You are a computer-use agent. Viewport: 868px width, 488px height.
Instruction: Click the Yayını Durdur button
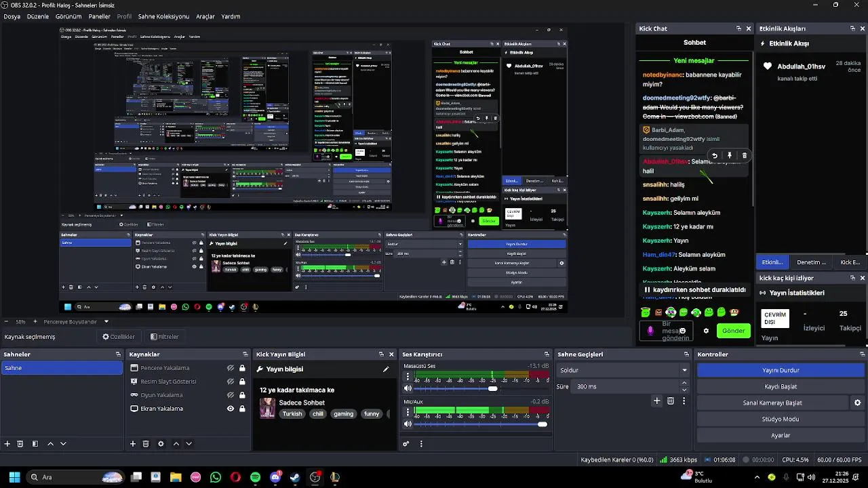coord(781,370)
